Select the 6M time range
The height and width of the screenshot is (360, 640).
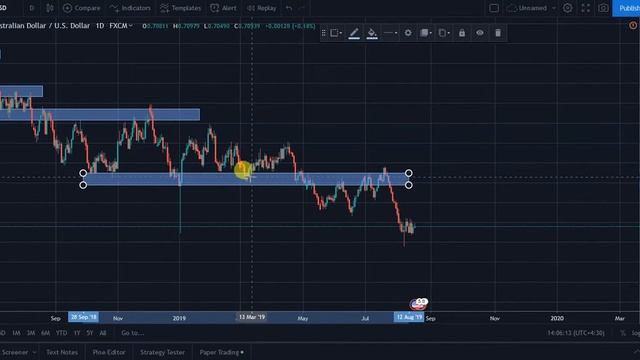coord(45,333)
